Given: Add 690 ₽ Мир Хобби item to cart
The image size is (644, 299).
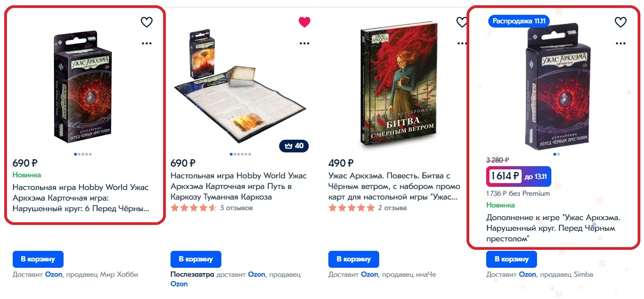Looking at the screenshot, I should pyautogui.click(x=38, y=259).
